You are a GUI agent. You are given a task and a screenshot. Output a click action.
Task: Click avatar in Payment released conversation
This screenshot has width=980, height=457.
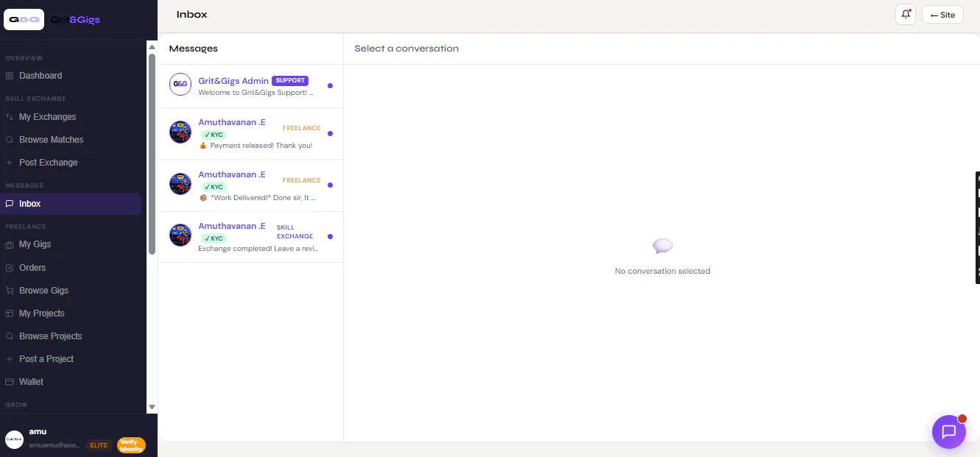point(180,132)
